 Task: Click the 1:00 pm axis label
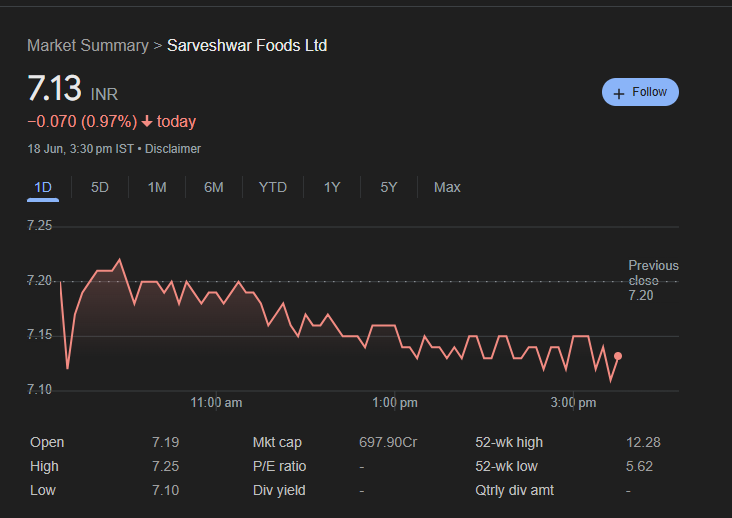click(x=394, y=403)
